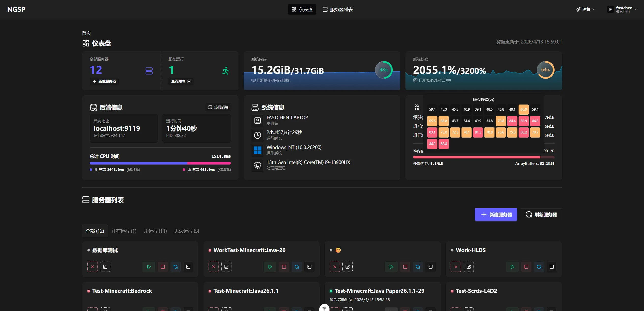Click the start icon on the Work-HLDS card
Viewport: 644px width, 311px height.
[x=512, y=267]
